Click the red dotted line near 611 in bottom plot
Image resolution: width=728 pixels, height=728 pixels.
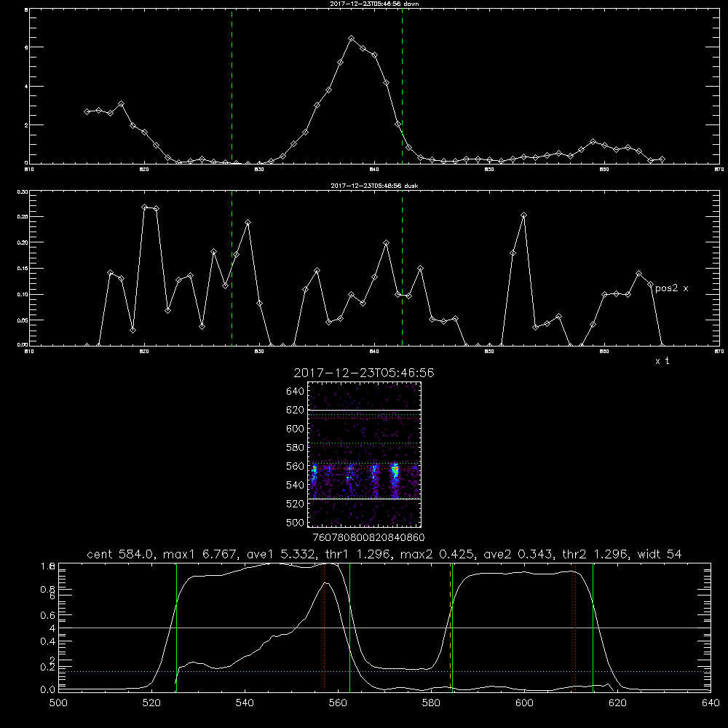click(x=575, y=627)
